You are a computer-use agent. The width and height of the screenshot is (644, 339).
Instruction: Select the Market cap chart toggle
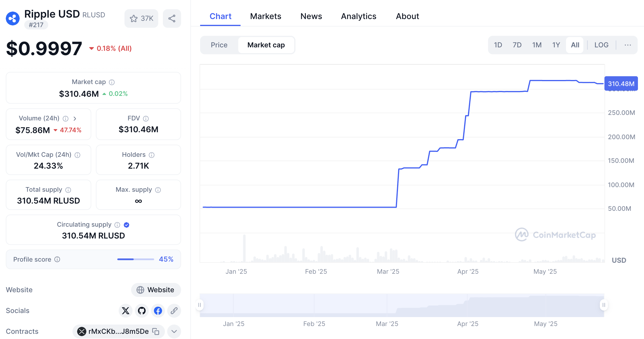[x=266, y=45]
